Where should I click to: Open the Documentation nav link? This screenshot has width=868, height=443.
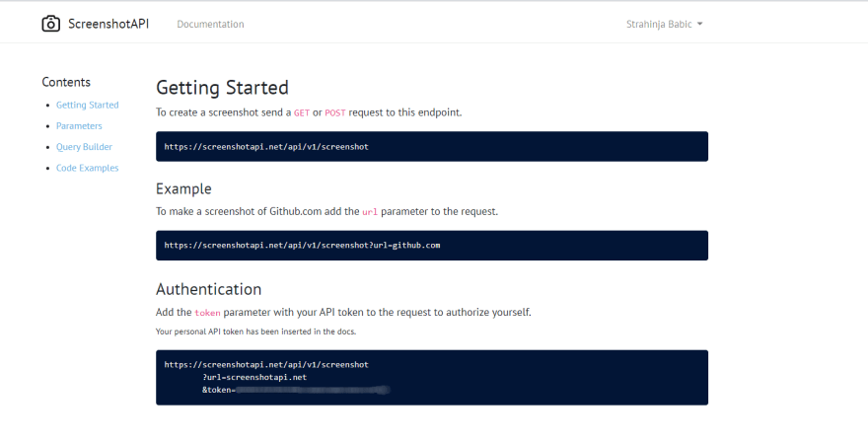click(210, 25)
